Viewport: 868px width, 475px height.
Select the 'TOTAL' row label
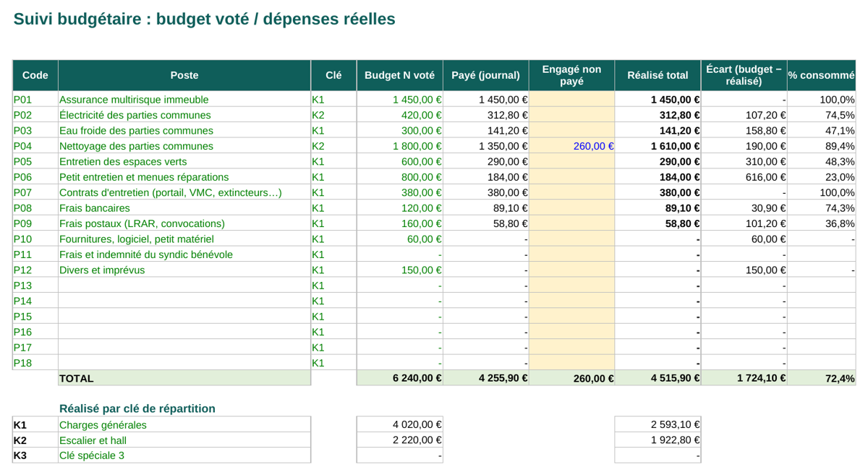pyautogui.click(x=184, y=378)
